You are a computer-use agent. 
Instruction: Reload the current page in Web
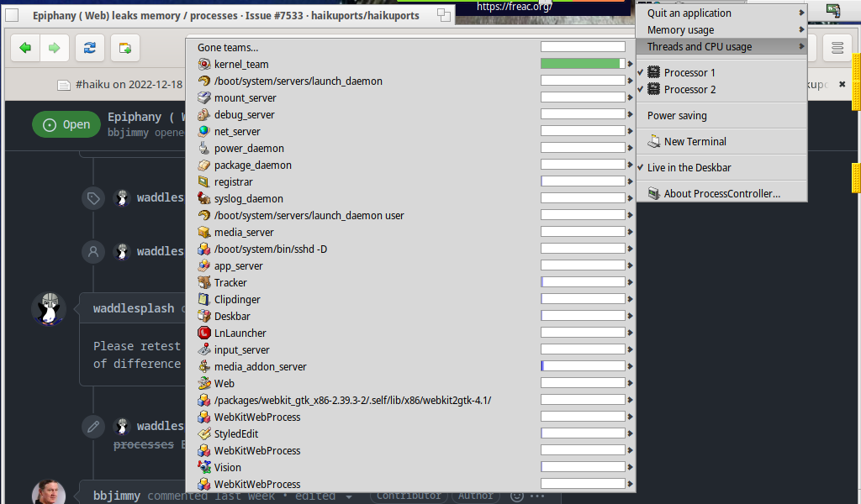89,48
